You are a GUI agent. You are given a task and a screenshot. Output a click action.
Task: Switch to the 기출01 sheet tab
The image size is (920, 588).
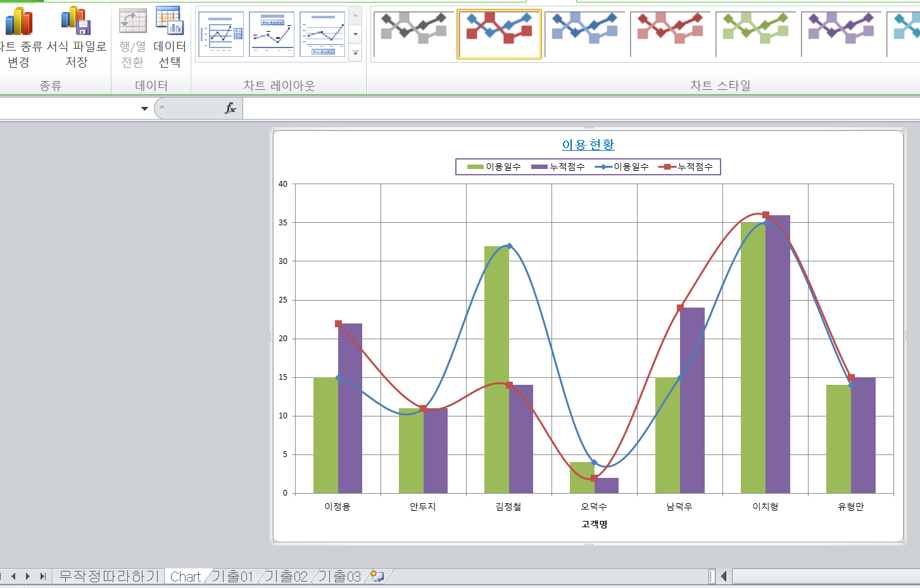tap(232, 577)
